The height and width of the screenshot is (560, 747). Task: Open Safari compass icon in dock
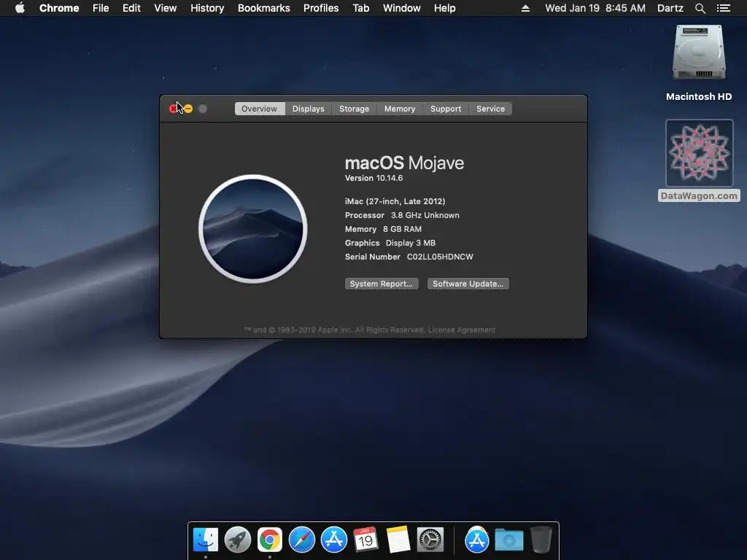pyautogui.click(x=302, y=540)
